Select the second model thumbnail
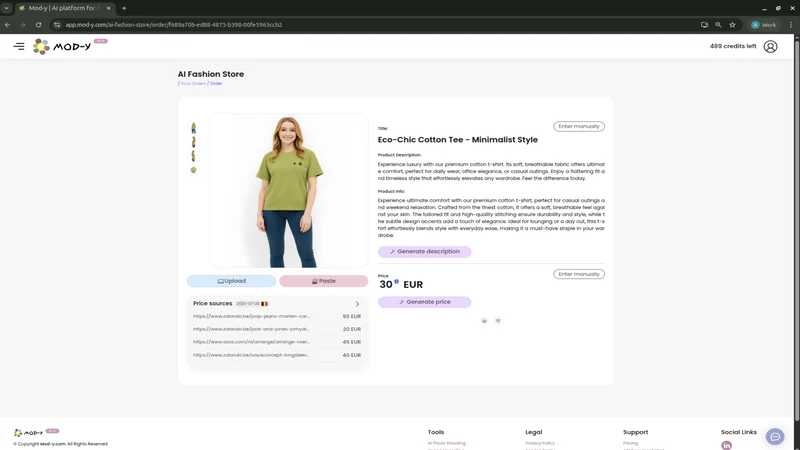This screenshot has height=450, width=800. click(193, 142)
